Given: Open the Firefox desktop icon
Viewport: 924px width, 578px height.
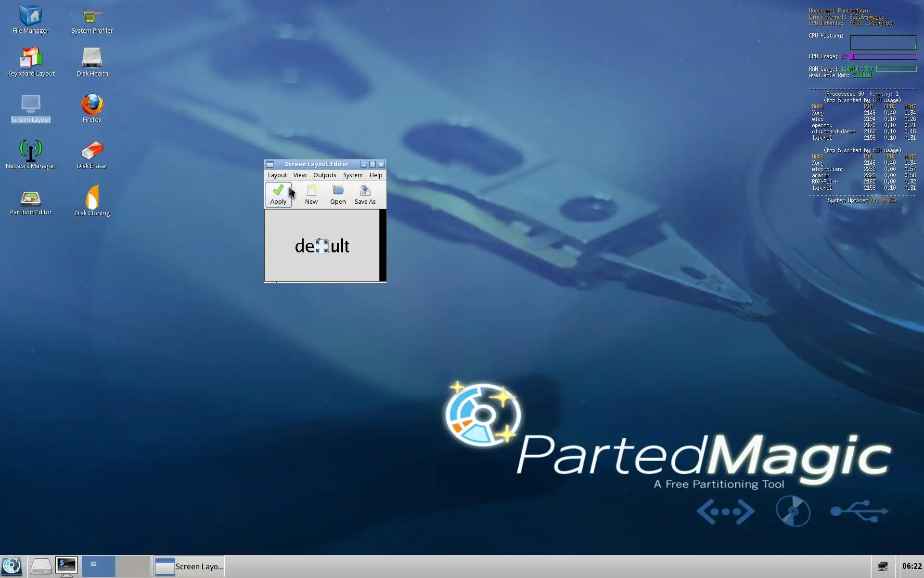Looking at the screenshot, I should pos(92,108).
